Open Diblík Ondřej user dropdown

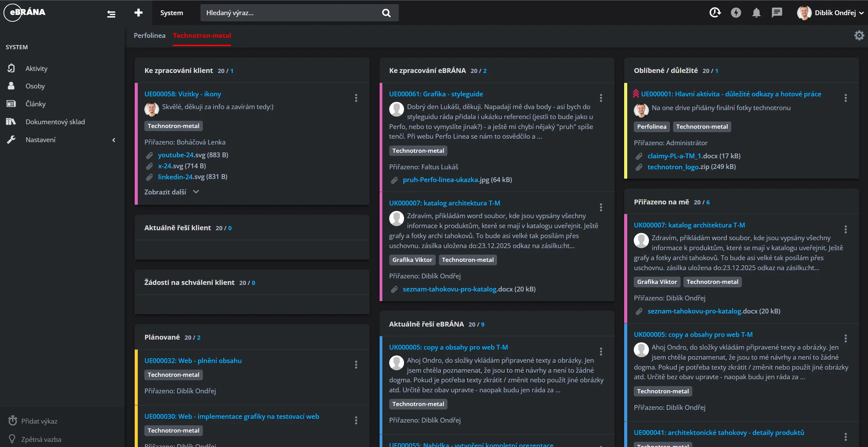pos(830,13)
